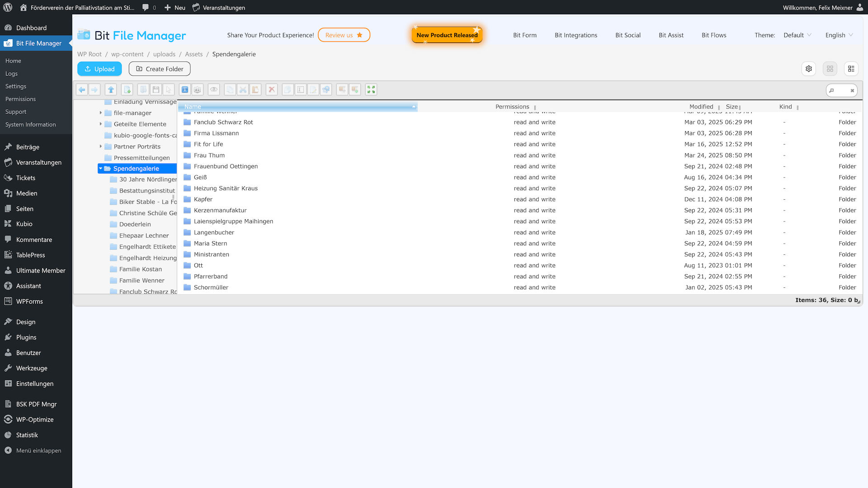The image size is (868, 488).
Task: Click the duplicate icon
Action: click(x=288, y=89)
